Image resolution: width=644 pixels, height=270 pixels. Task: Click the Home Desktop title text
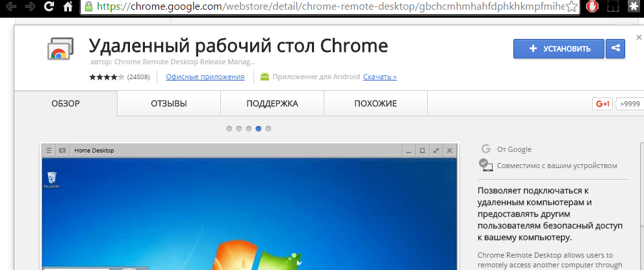pos(94,151)
